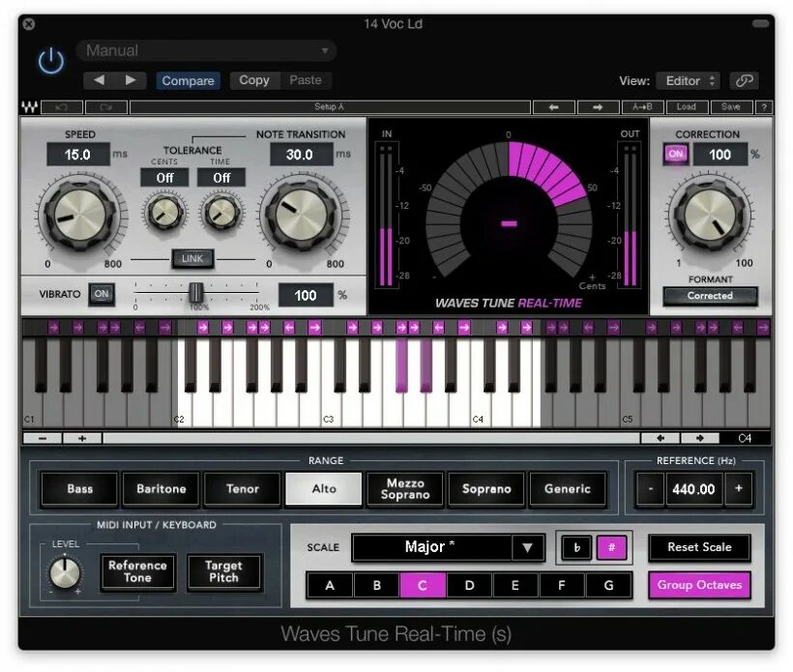
Task: Enable Reference Tone keyboard mode
Action: click(x=137, y=571)
